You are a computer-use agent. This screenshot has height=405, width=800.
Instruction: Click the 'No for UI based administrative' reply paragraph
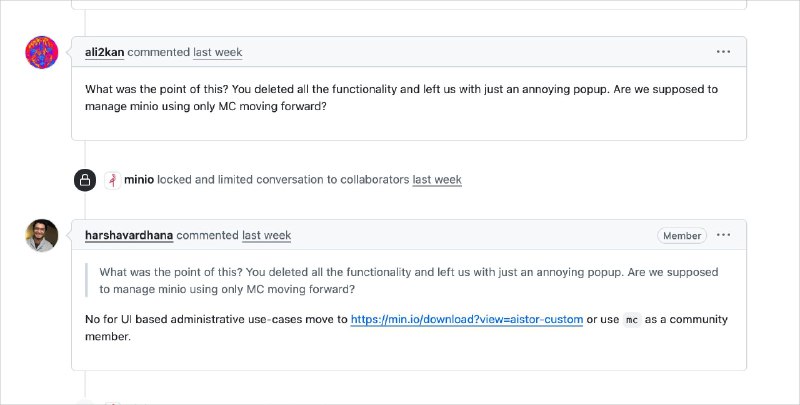pos(216,319)
